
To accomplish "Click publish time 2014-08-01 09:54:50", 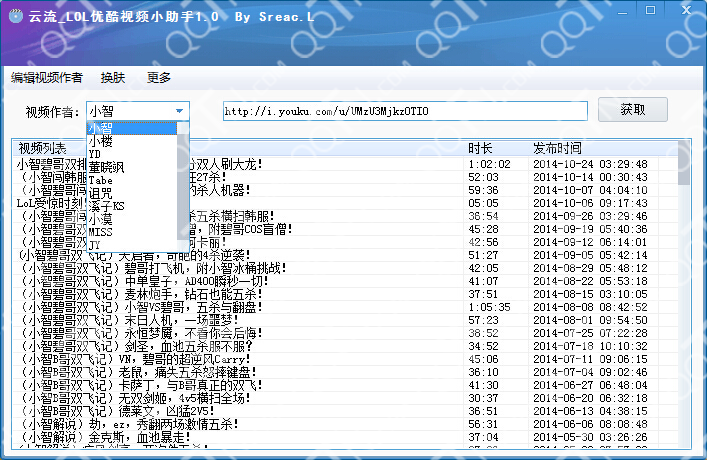I will coord(590,320).
